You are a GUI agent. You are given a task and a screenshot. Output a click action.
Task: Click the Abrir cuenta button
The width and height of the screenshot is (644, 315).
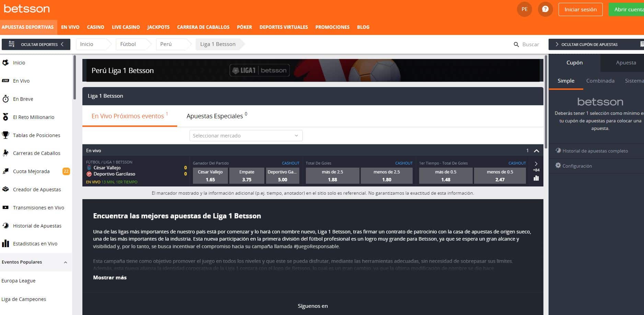[627, 10]
